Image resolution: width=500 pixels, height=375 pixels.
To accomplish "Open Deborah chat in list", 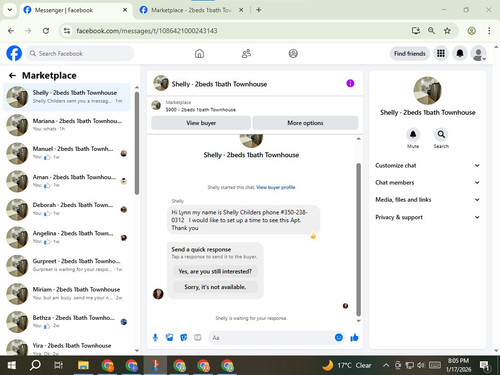I will point(67,209).
